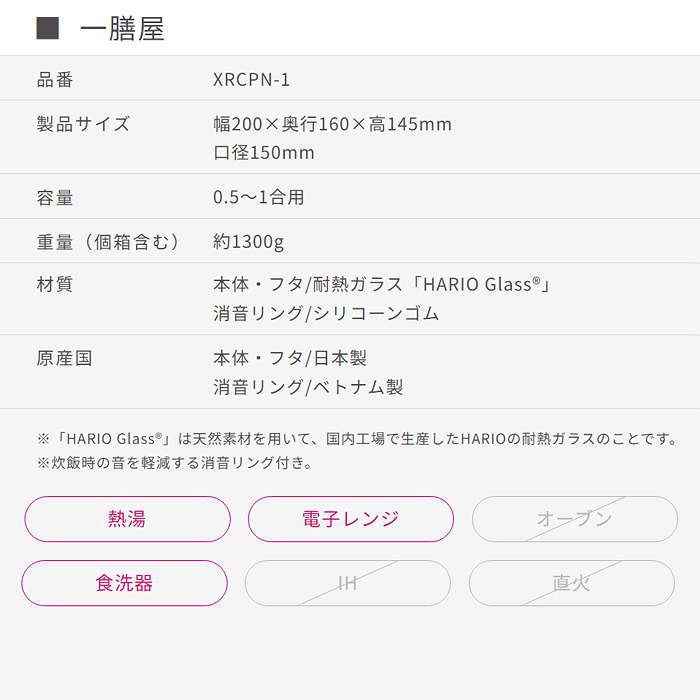Screen dimensions: 700x700
Task: Select the 電子レンジ pill badge
Action: (x=350, y=519)
